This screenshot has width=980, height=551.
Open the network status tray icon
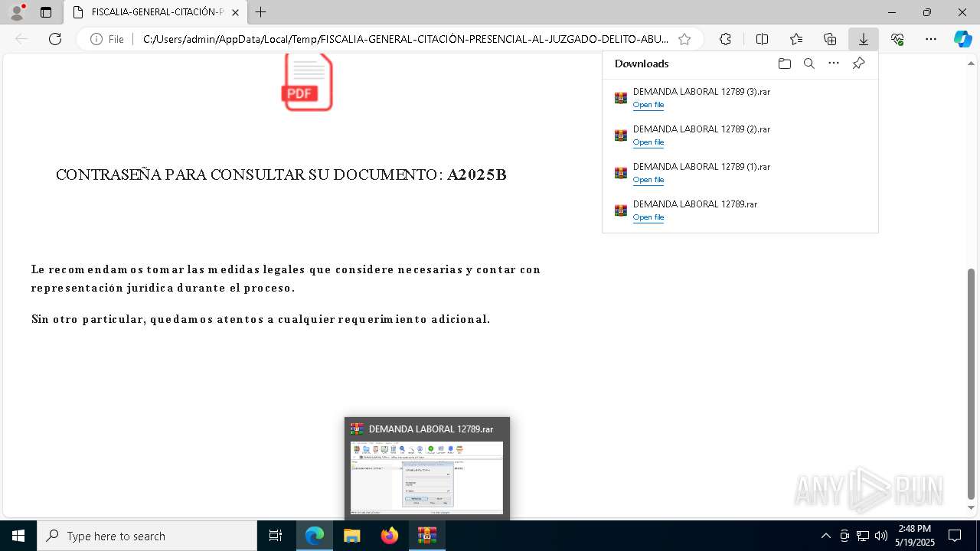(x=863, y=536)
